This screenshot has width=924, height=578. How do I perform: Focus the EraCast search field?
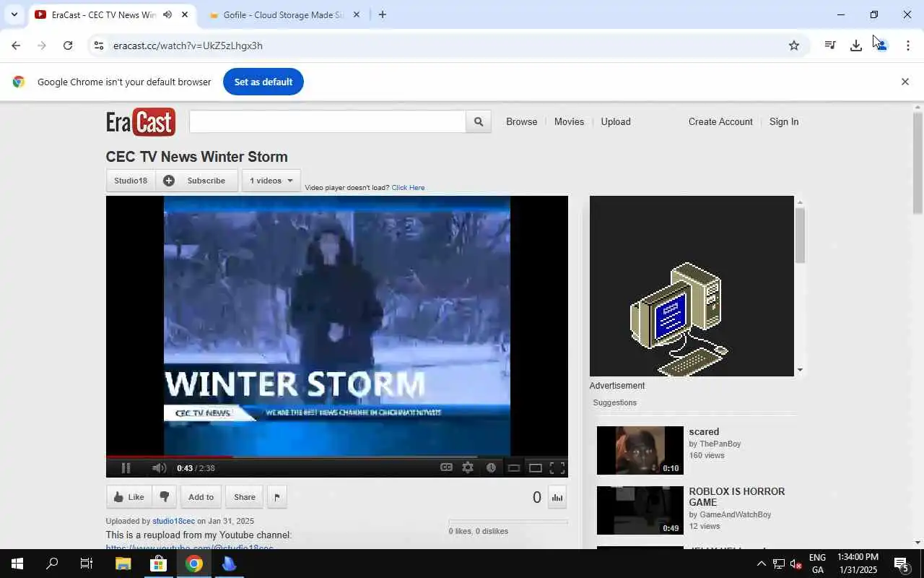[328, 122]
